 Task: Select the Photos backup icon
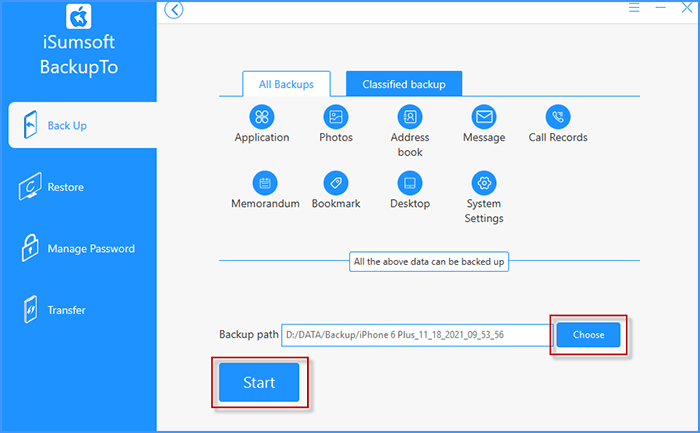pyautogui.click(x=336, y=117)
